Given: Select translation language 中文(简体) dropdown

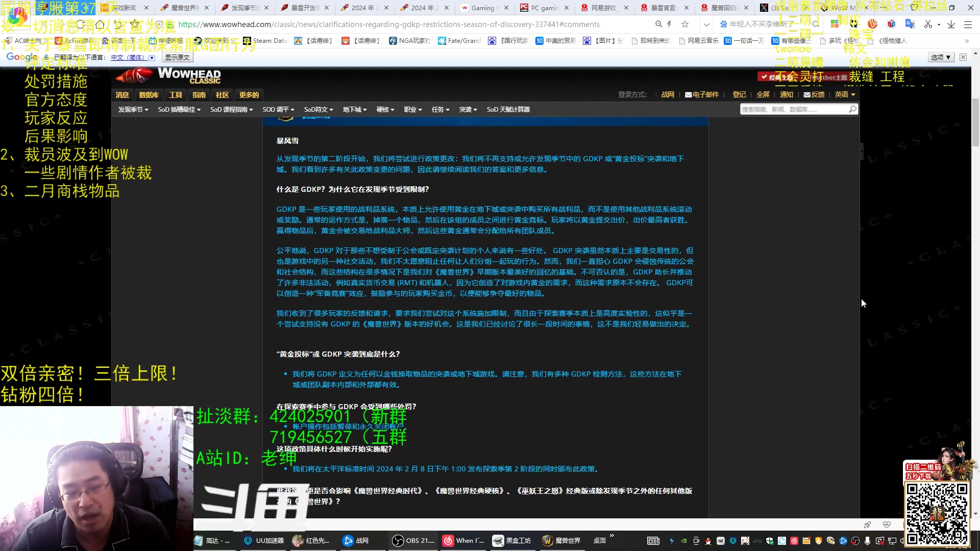Looking at the screenshot, I should click(x=132, y=58).
